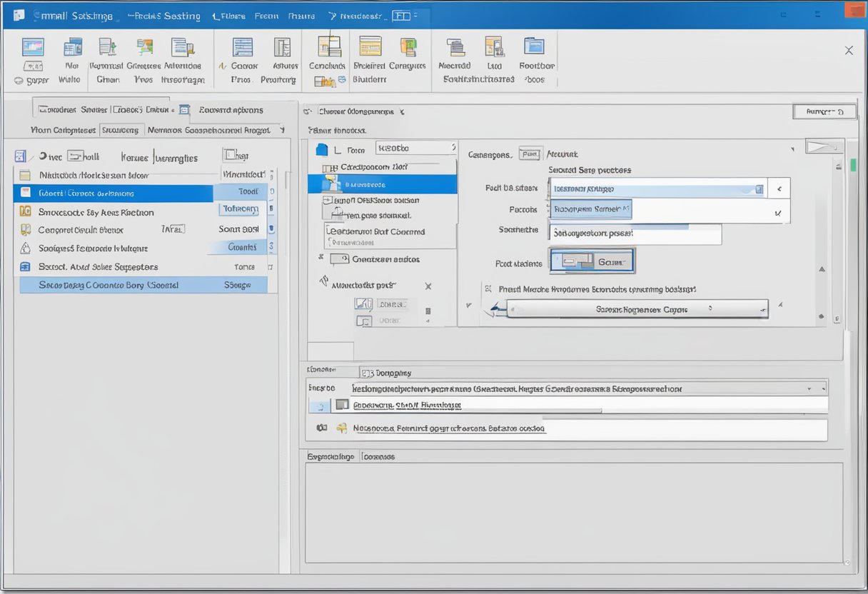Switch to the second tab in the left panel

point(121,130)
